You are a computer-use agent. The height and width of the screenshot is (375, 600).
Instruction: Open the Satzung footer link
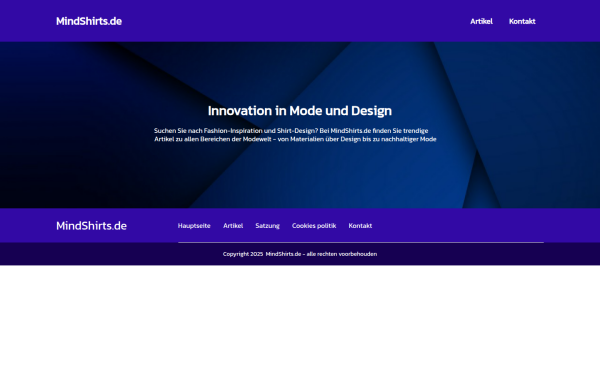coord(267,226)
